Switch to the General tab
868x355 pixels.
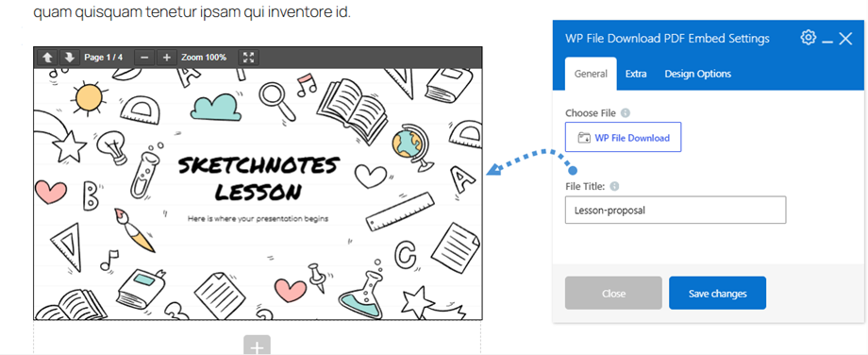click(591, 74)
